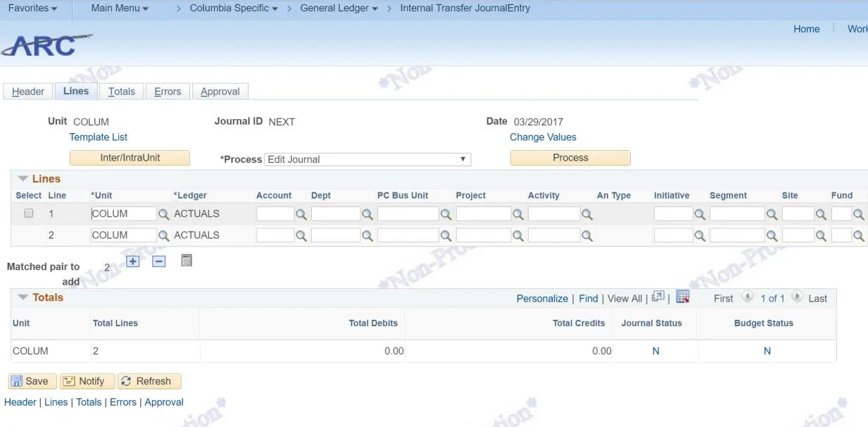The width and height of the screenshot is (868, 427).
Task: Open PC Bus Unit lookup for line 1
Action: (x=446, y=214)
